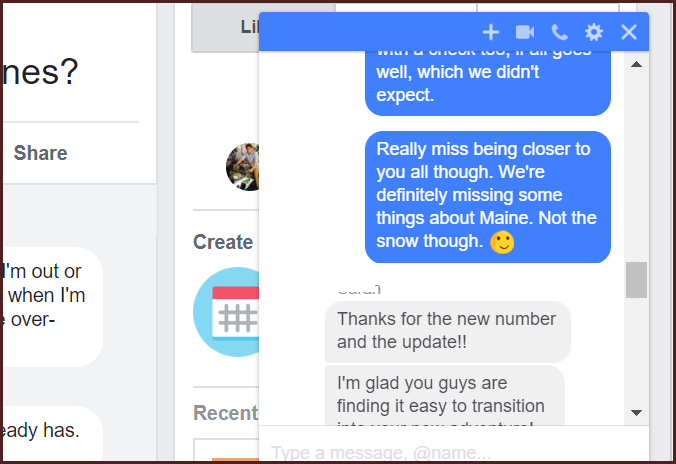
Task: Click the Create section heading
Action: click(x=223, y=242)
